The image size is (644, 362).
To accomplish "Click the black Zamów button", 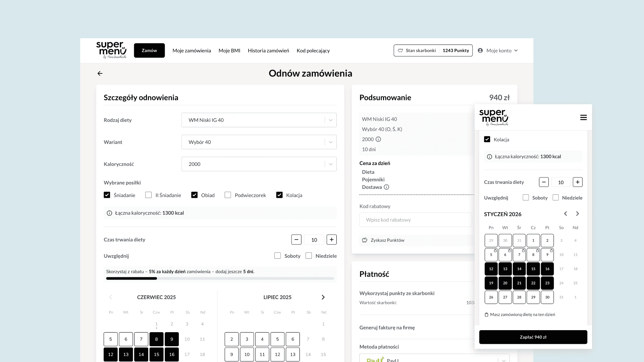I will (149, 51).
